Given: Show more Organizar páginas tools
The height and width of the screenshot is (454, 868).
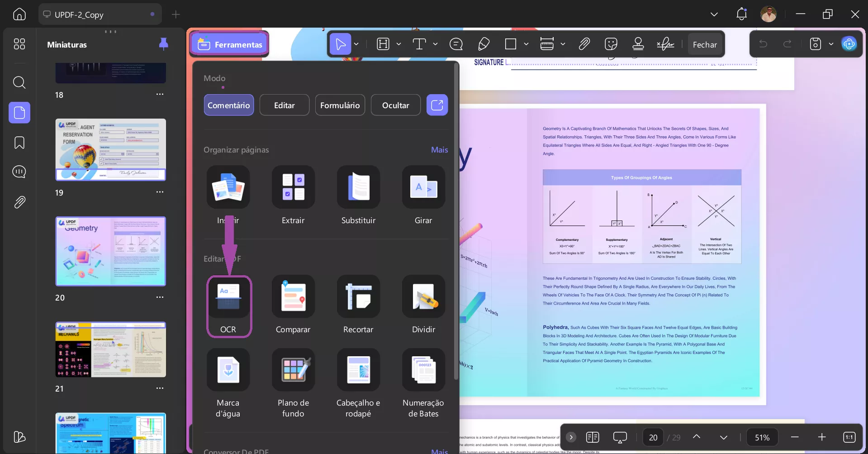Looking at the screenshot, I should pyautogui.click(x=439, y=150).
